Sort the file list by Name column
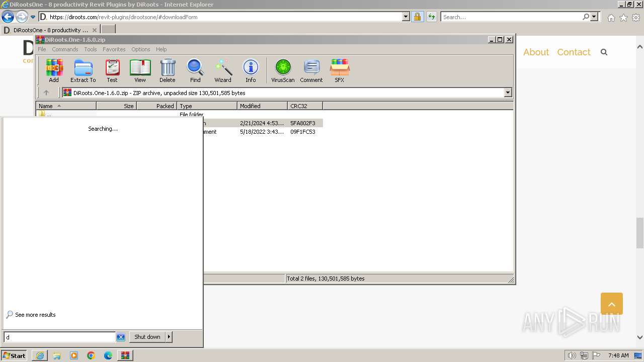The image size is (644, 362). click(x=66, y=106)
